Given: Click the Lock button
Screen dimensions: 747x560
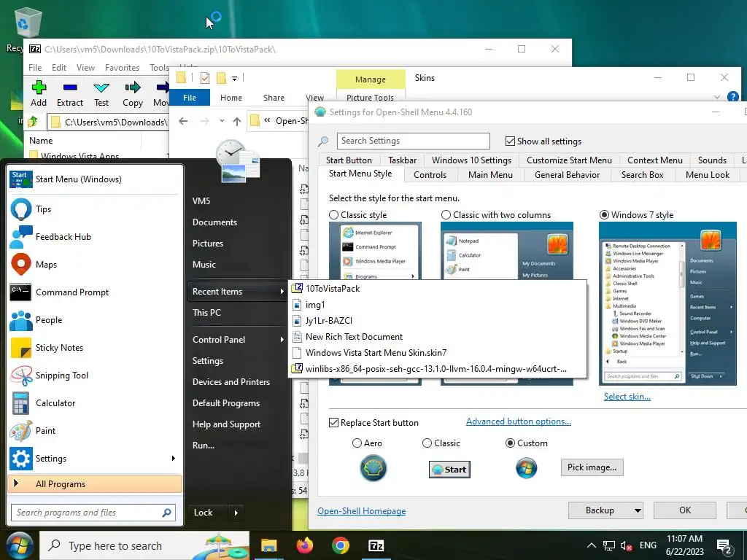Looking at the screenshot, I should (208, 513).
